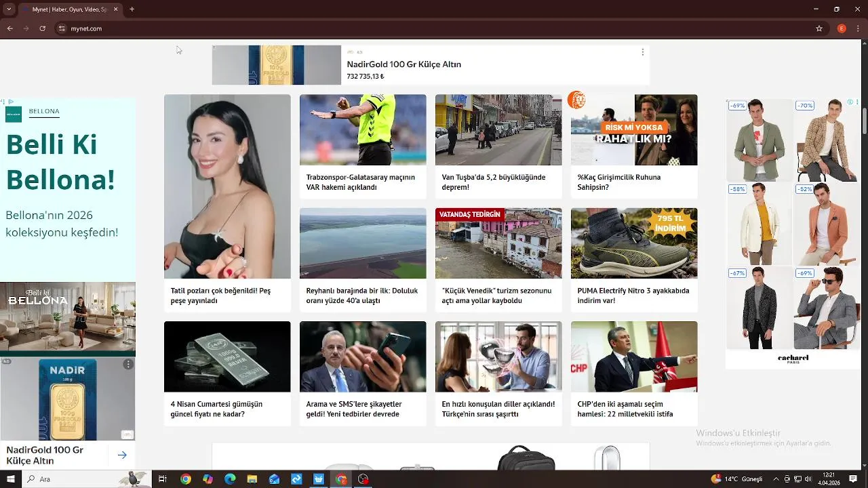Click the silver bars thumbnail image
This screenshot has width=868, height=488.
[227, 357]
